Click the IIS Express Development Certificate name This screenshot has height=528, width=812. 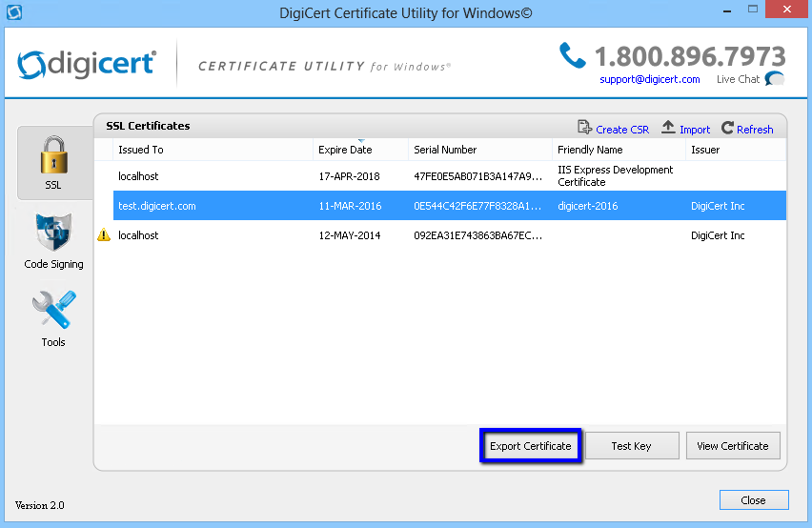(x=616, y=176)
